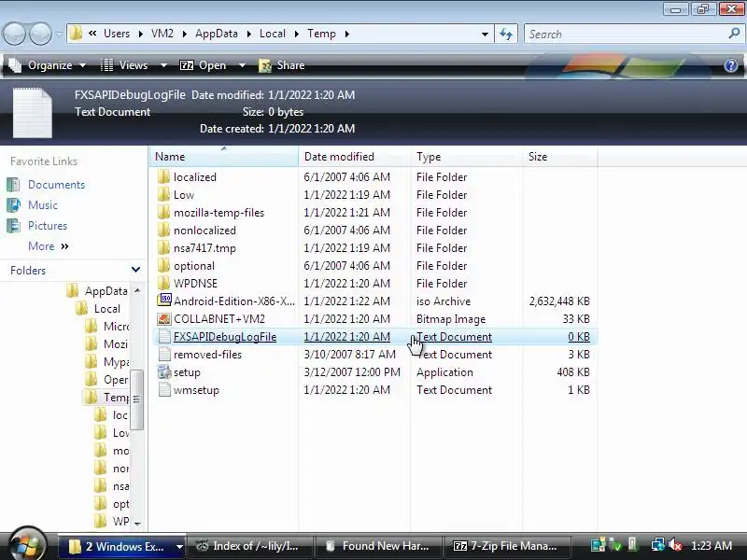Click VM2 in the address breadcrumb
Image resolution: width=747 pixels, height=560 pixels.
[162, 34]
